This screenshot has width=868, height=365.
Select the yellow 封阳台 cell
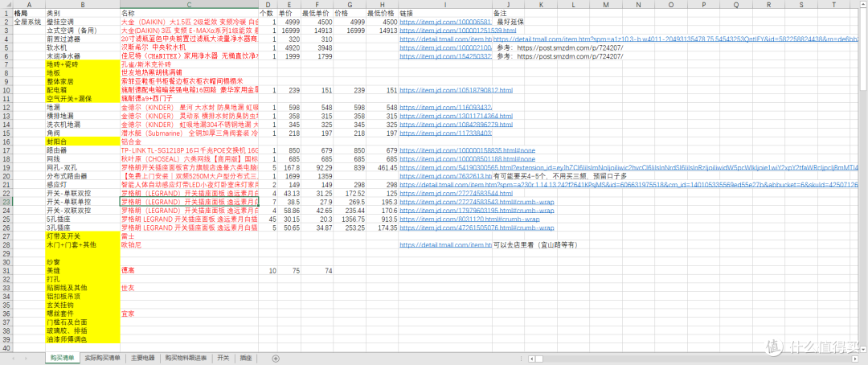83,141
